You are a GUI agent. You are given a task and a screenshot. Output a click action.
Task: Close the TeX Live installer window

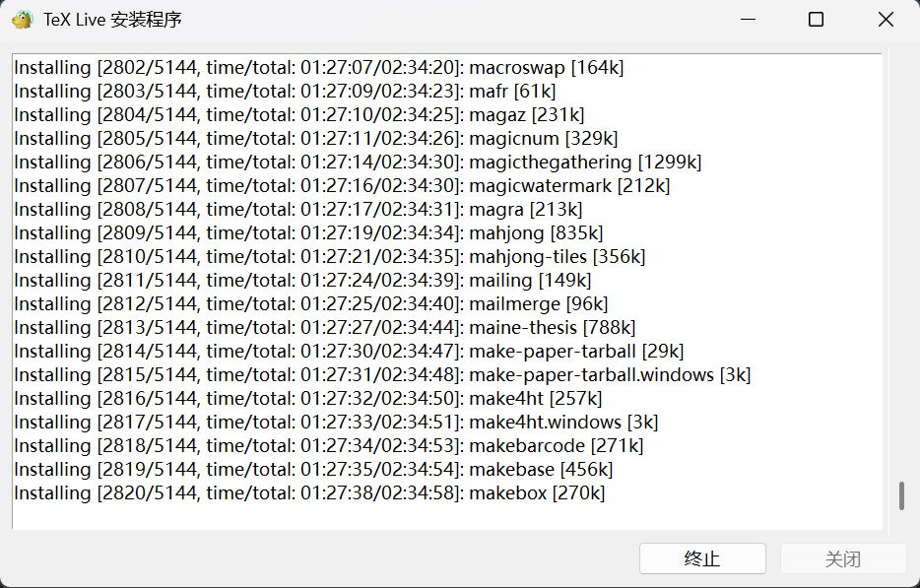point(886,20)
